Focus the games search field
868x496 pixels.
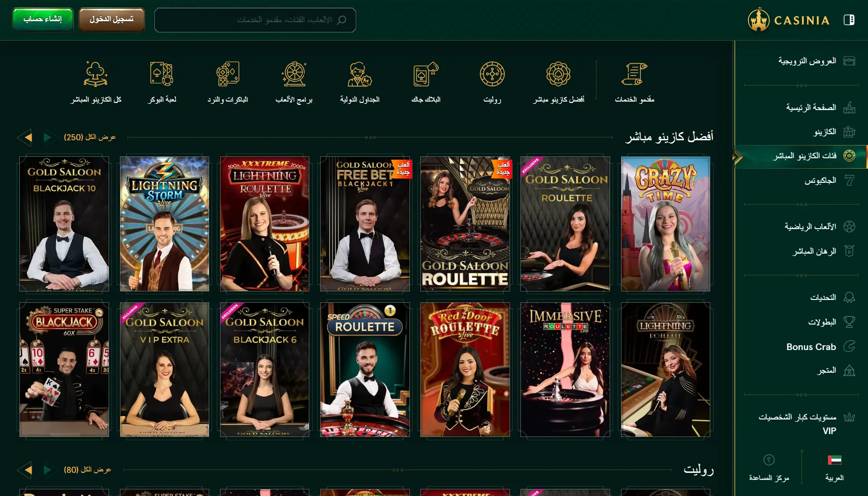(x=255, y=20)
